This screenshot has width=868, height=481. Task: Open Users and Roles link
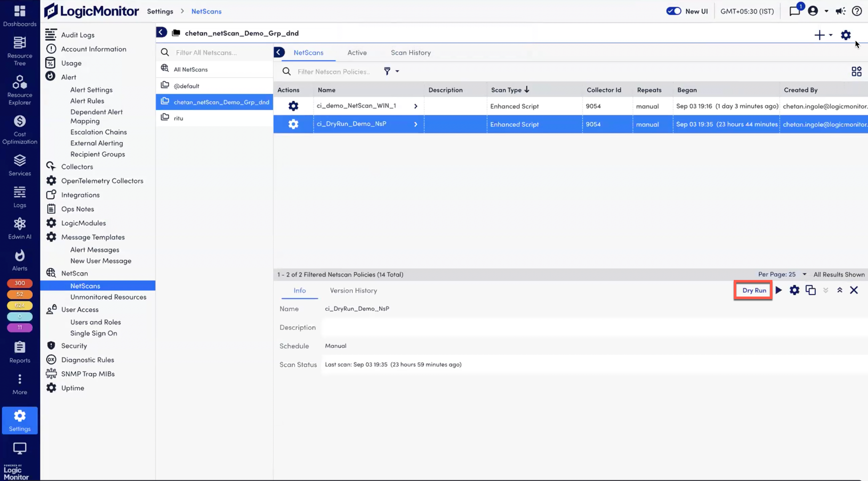click(x=95, y=322)
